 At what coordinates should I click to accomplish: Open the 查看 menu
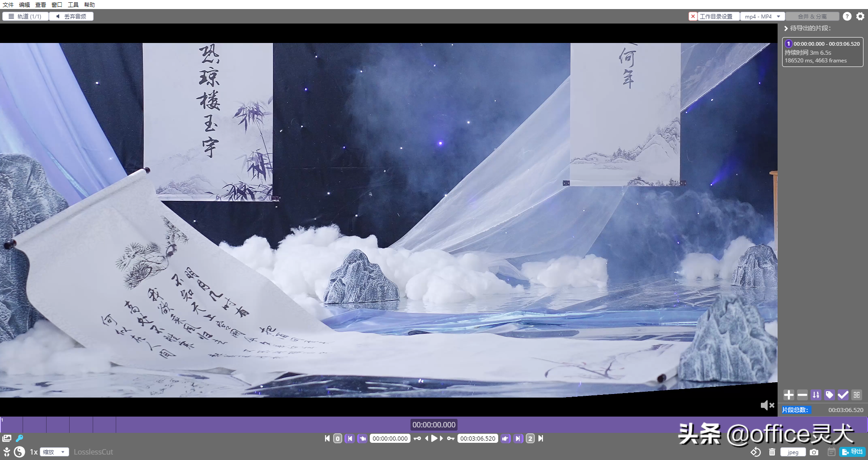[41, 5]
